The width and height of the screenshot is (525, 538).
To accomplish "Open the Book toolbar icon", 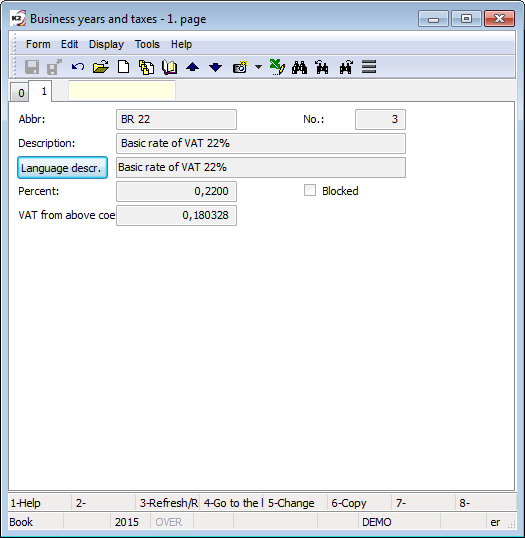I will 170,67.
